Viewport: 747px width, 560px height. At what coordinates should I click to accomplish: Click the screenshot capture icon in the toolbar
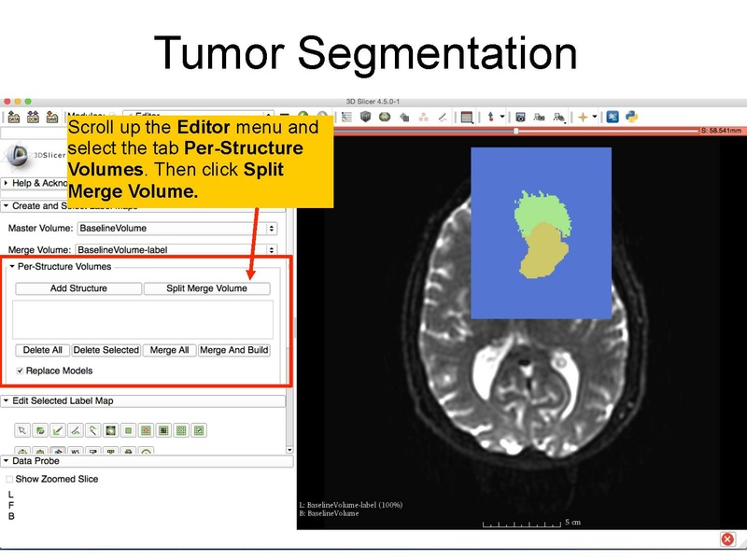coord(520,116)
